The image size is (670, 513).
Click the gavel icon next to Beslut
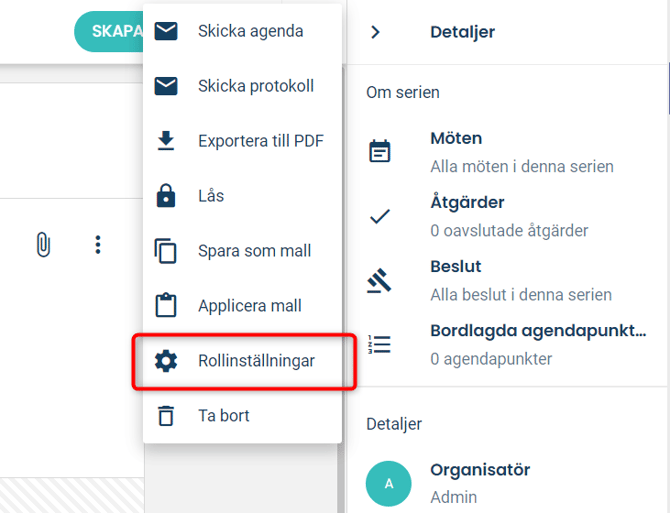click(x=379, y=281)
